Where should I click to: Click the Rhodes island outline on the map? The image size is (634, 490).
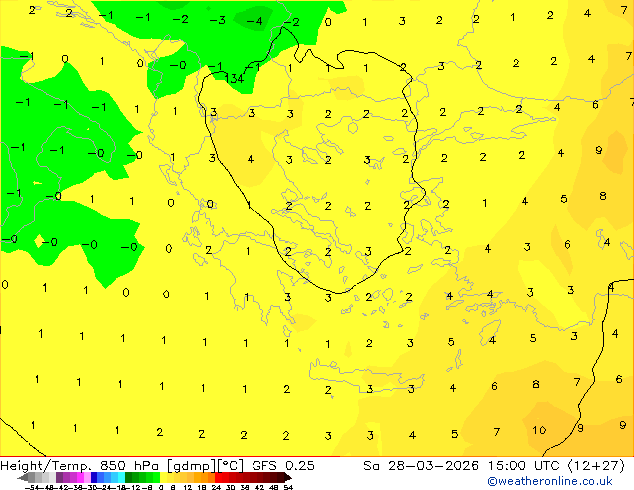(x=490, y=332)
